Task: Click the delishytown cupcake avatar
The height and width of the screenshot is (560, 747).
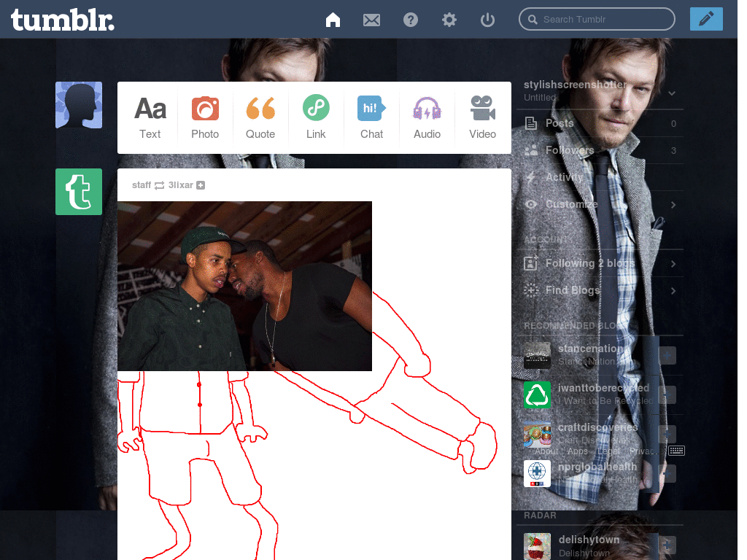Action: (537, 546)
